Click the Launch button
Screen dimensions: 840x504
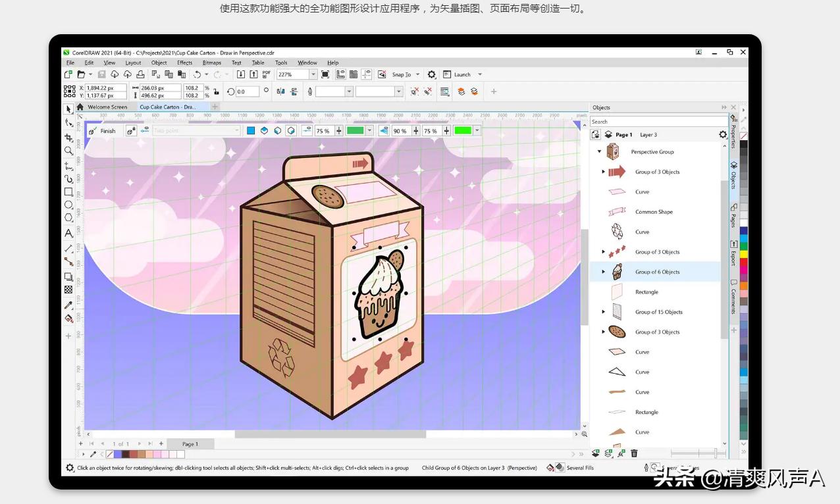click(462, 74)
